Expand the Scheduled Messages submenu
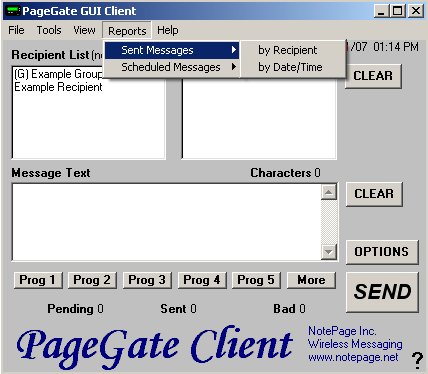Screen dimensions: 428x374 (x=172, y=67)
